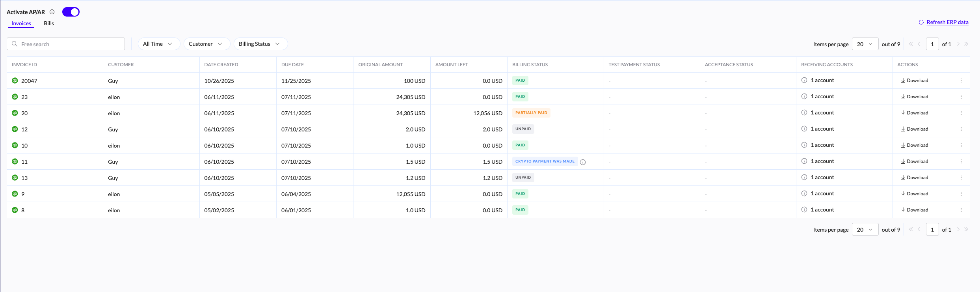Click receiving accounts info icon for invoice 12

click(x=804, y=129)
